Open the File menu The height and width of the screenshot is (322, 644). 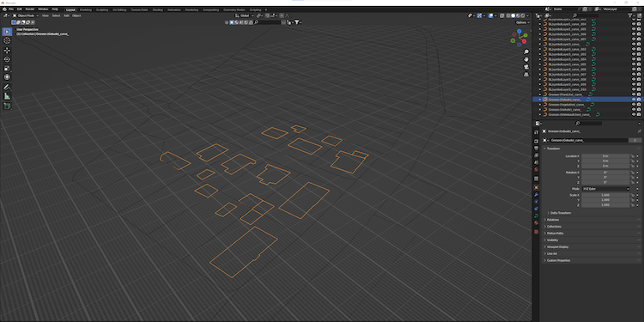(x=10, y=9)
